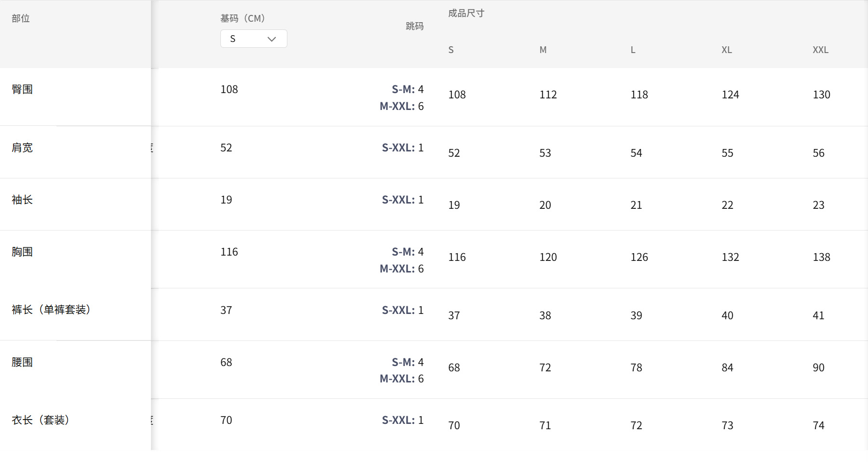Click 肩宽 grading rule S-XXL: 1
This screenshot has width=868, height=462.
click(x=403, y=148)
